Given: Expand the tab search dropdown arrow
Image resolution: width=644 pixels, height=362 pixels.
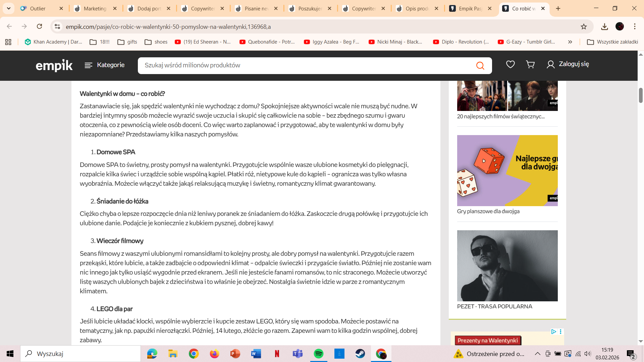Looking at the screenshot, I should (9, 8).
